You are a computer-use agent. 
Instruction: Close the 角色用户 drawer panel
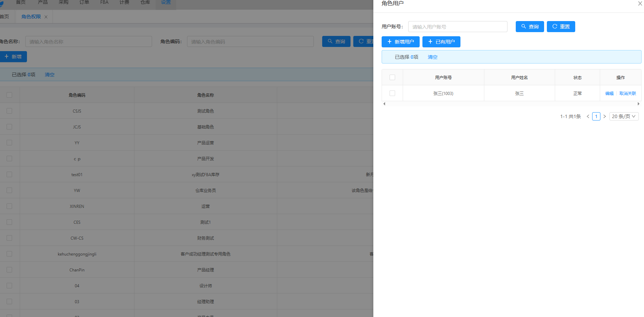pos(640,3)
